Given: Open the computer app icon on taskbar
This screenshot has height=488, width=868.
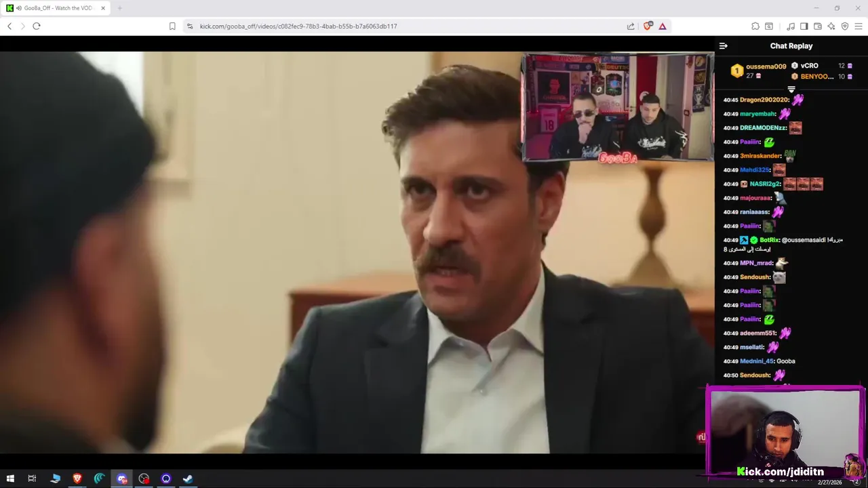Looking at the screenshot, I should (55, 479).
